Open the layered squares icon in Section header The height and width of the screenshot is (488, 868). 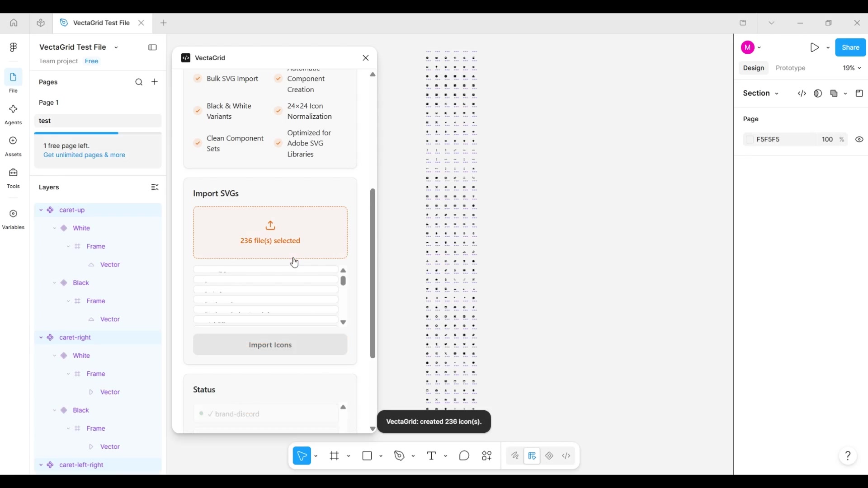pos(835,94)
